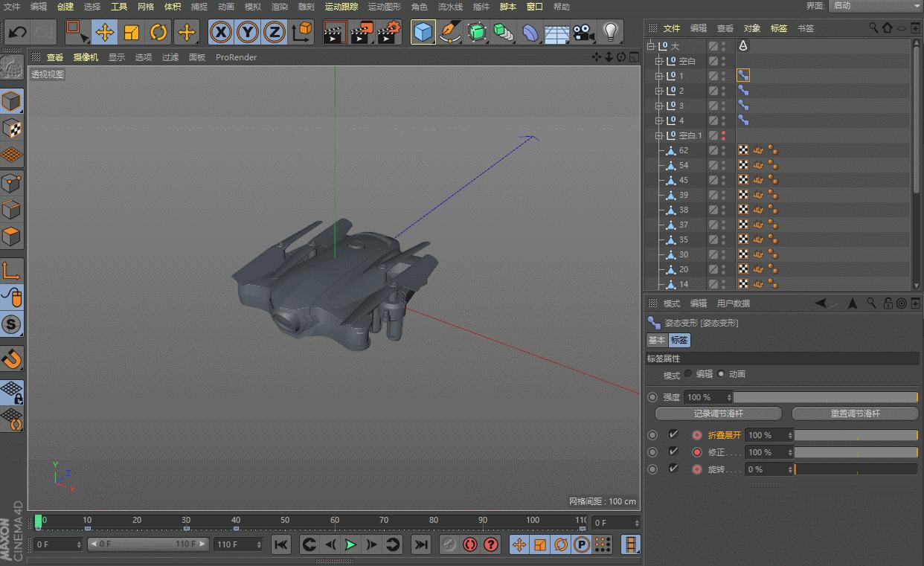Select the Move tool in the toolbar

[x=104, y=32]
